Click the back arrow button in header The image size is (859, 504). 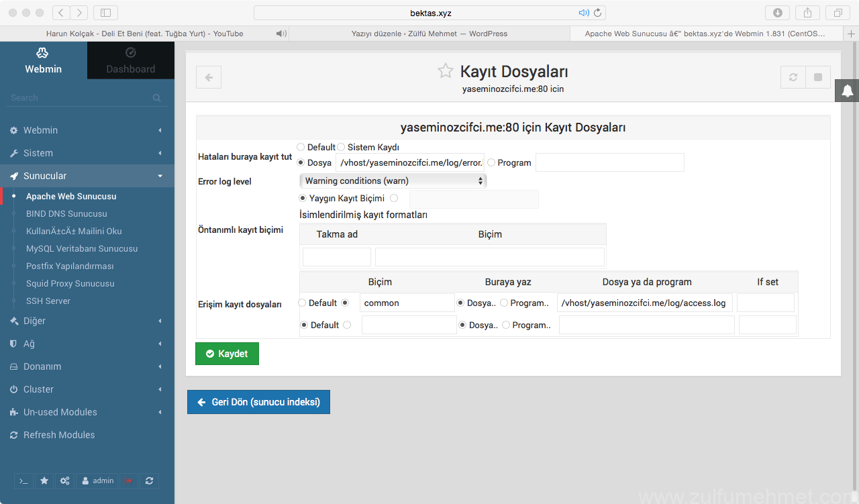209,77
